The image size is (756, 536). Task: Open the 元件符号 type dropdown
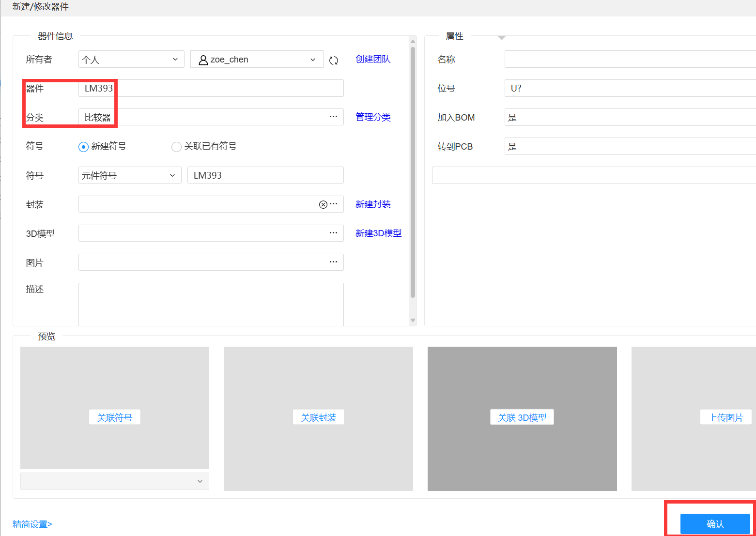[x=130, y=175]
